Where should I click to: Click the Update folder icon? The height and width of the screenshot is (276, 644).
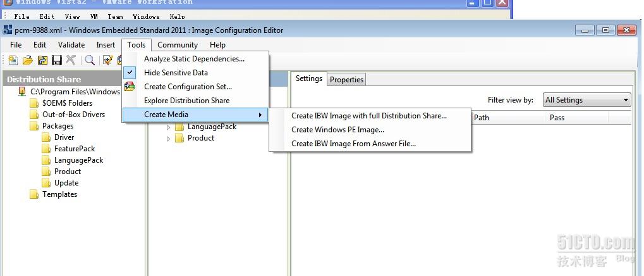(46, 183)
